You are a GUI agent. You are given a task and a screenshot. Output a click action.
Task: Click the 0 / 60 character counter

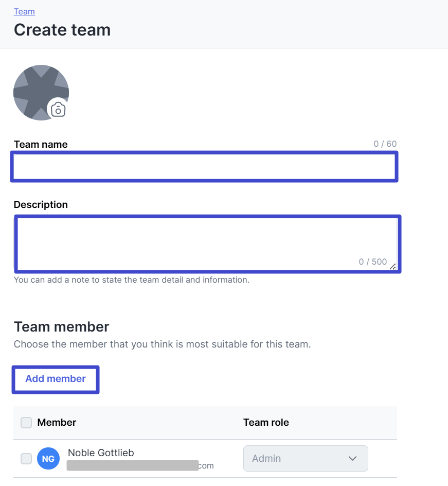coord(385,144)
